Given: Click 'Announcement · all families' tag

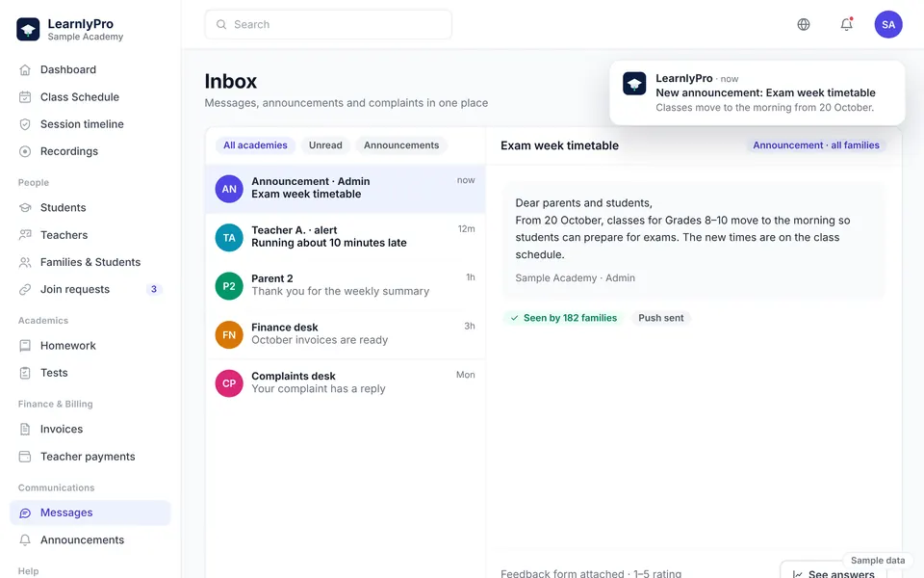Looking at the screenshot, I should point(816,145).
